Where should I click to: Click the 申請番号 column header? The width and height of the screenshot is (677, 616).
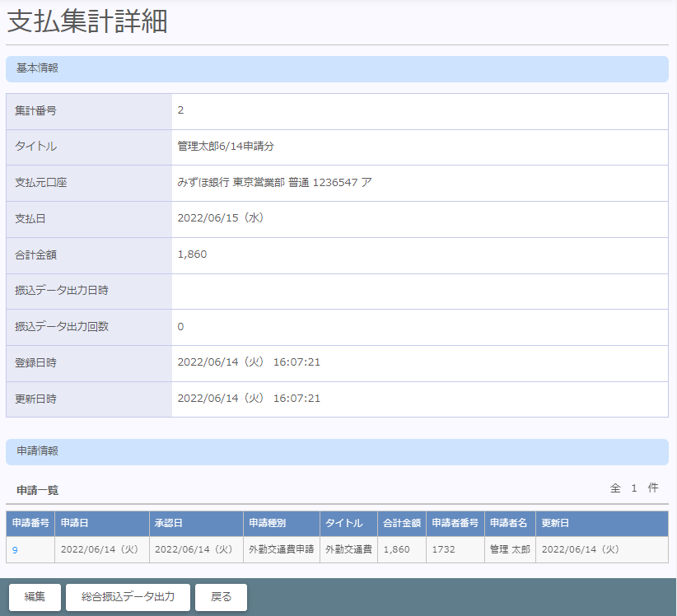point(30,524)
